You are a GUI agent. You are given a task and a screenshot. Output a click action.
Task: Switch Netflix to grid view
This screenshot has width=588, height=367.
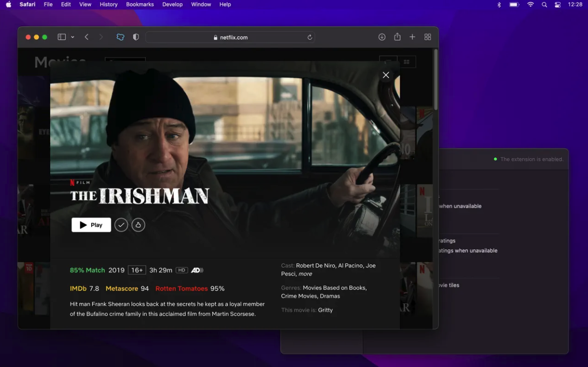click(x=407, y=62)
